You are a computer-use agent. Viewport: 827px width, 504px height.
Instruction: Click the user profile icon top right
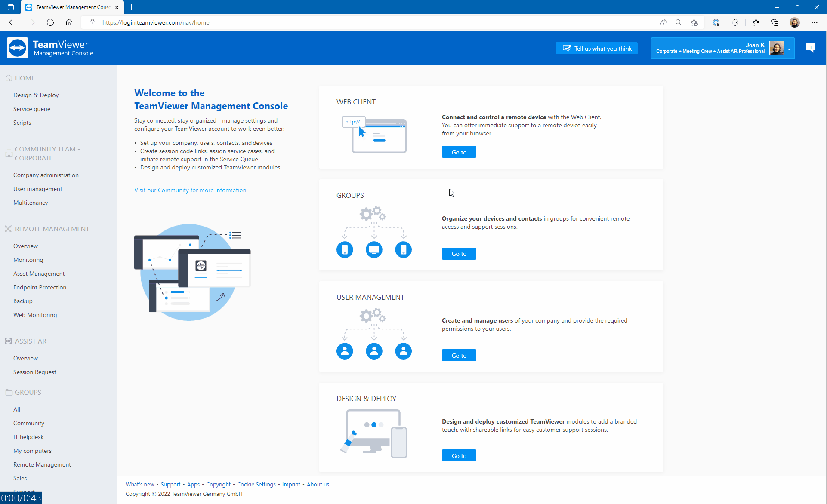point(778,48)
